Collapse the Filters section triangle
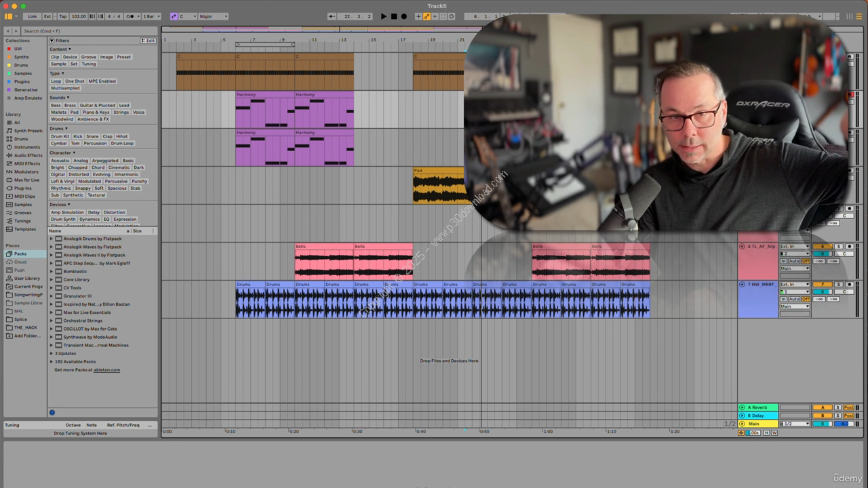Screen dimensions: 868x488 click(52, 41)
